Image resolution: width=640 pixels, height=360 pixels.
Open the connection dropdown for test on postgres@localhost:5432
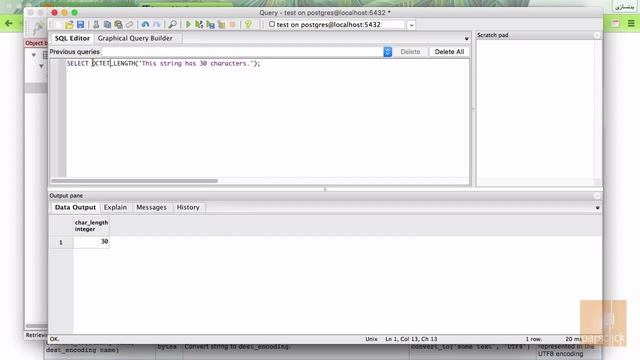coord(411,25)
